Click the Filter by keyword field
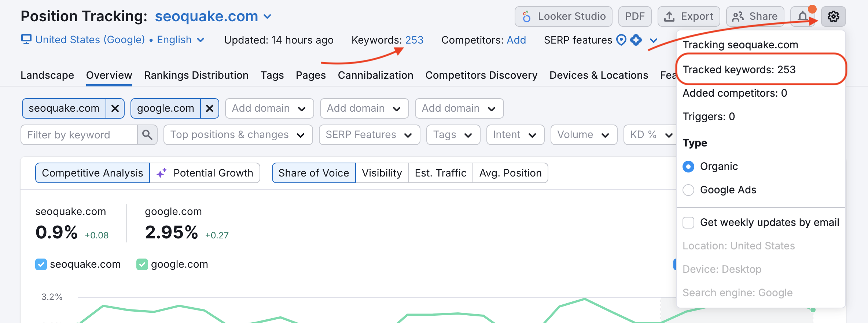 point(79,135)
